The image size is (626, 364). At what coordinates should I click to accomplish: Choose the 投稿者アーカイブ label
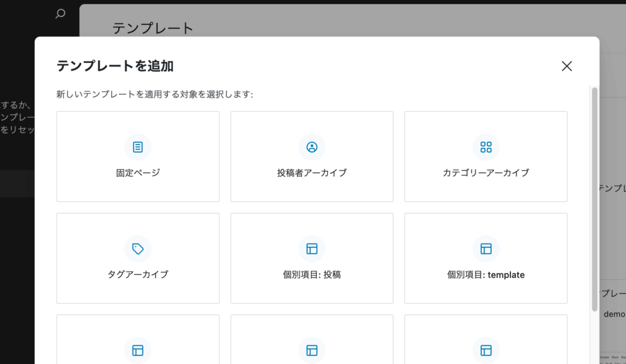[312, 173]
